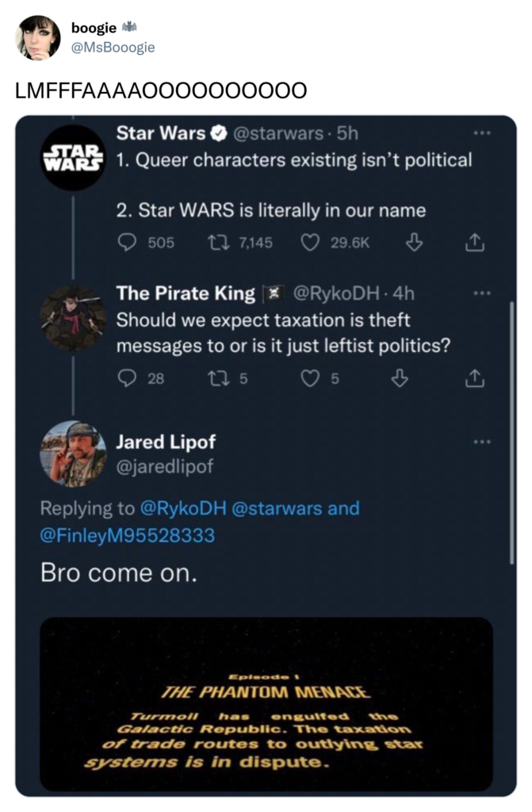Downvote The Pirate King's tweet
Image resolution: width=532 pixels, height=812 pixels.
[x=401, y=379]
